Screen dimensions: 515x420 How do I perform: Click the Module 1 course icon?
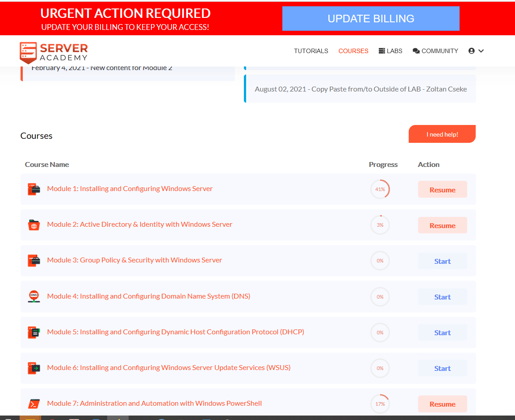coord(34,189)
